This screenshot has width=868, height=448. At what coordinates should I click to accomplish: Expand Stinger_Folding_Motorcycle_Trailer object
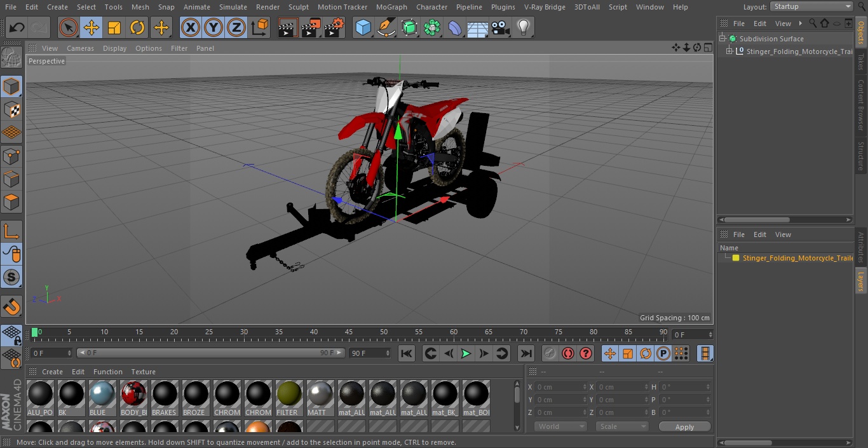[x=729, y=51]
